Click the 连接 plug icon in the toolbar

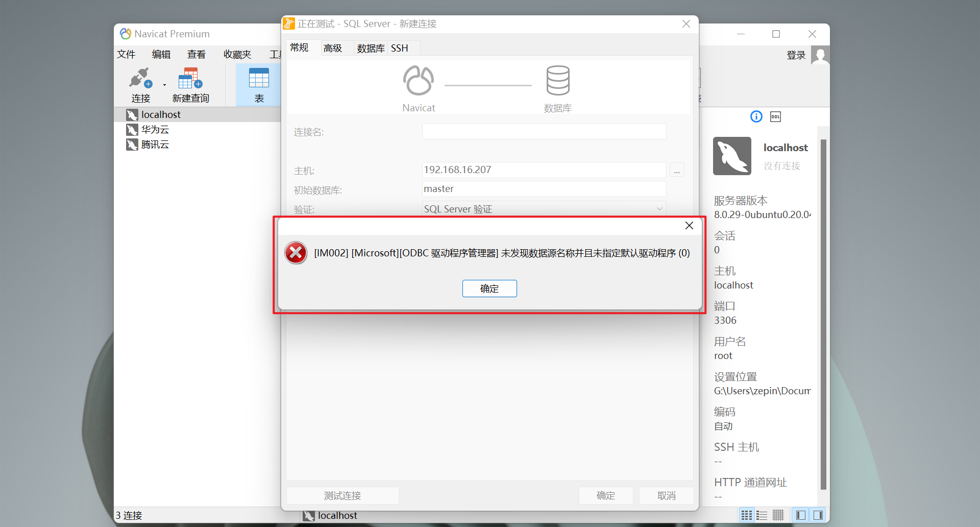pyautogui.click(x=140, y=78)
